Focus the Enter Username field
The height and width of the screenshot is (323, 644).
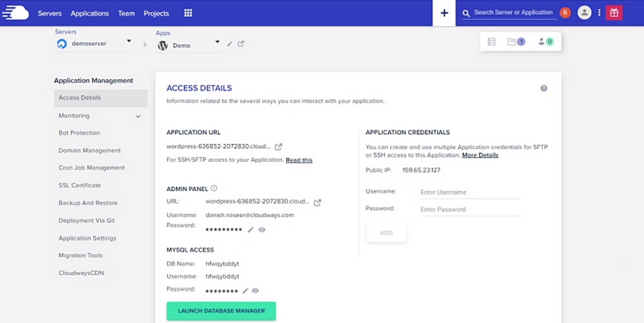pyautogui.click(x=469, y=193)
